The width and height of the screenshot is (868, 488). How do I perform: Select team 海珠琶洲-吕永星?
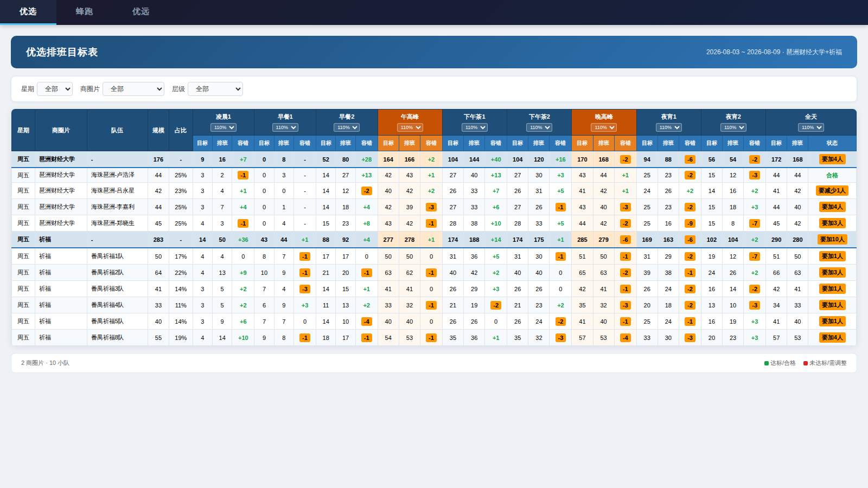[113, 191]
